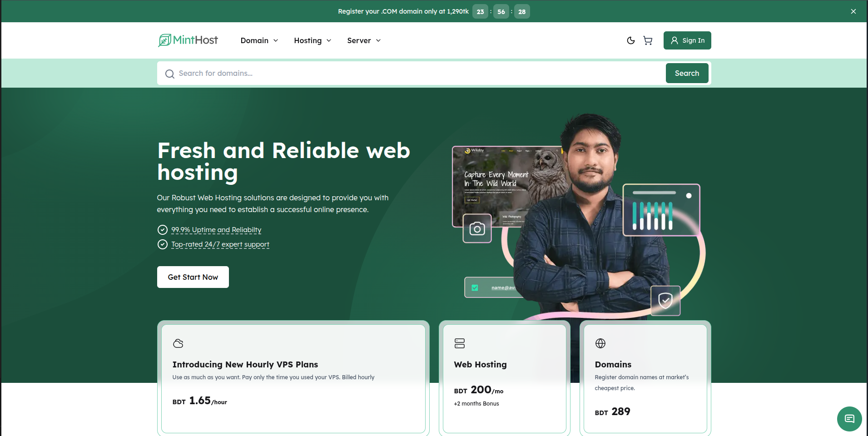Open the shopping cart
The height and width of the screenshot is (436, 868).
point(648,40)
